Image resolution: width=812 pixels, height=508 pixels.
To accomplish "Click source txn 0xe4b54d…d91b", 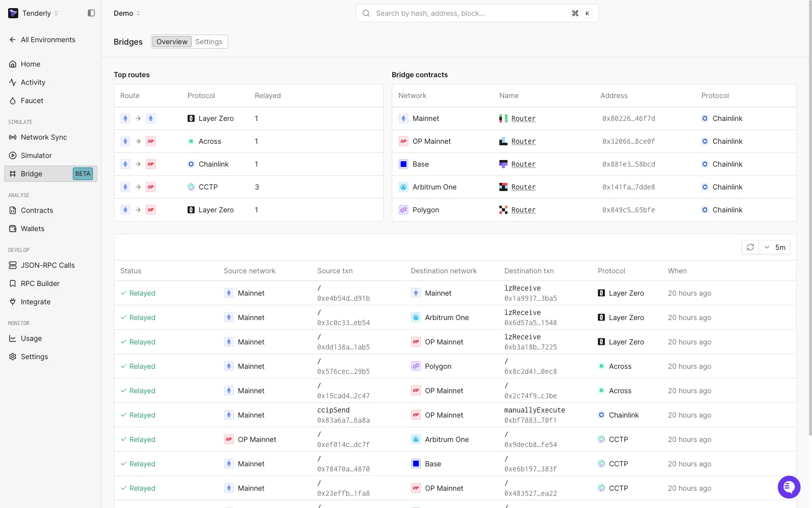I will 344,298.
